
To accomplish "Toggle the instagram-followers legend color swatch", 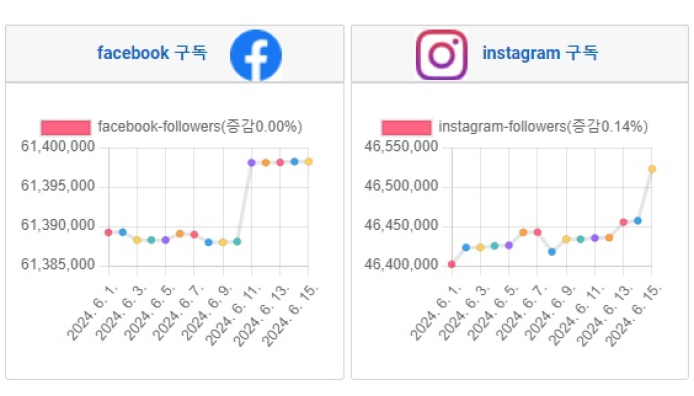I will click(406, 127).
